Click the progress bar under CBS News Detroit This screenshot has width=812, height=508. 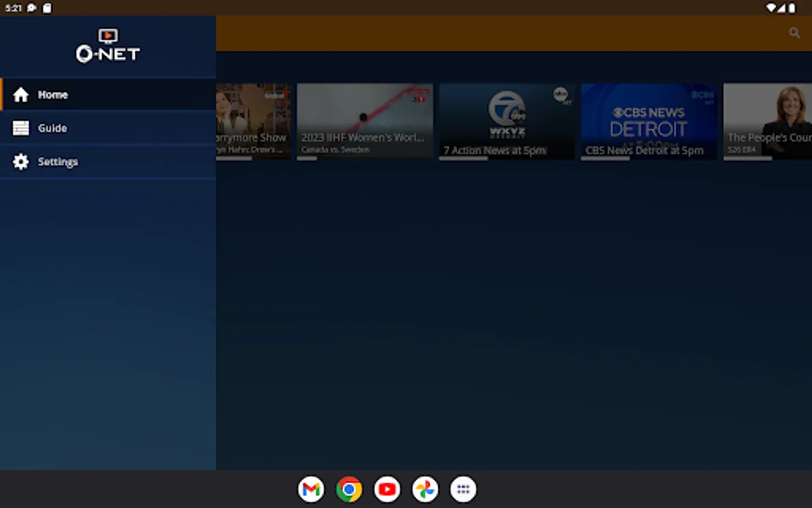coord(606,159)
